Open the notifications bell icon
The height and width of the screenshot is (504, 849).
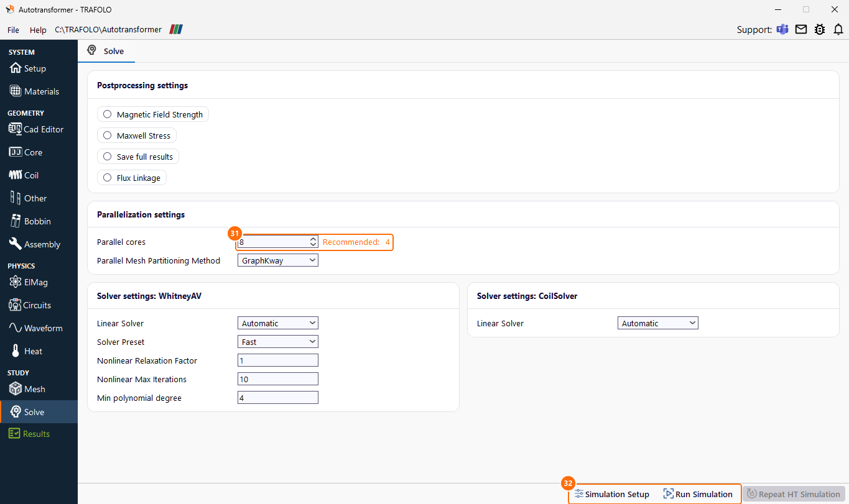coord(838,29)
